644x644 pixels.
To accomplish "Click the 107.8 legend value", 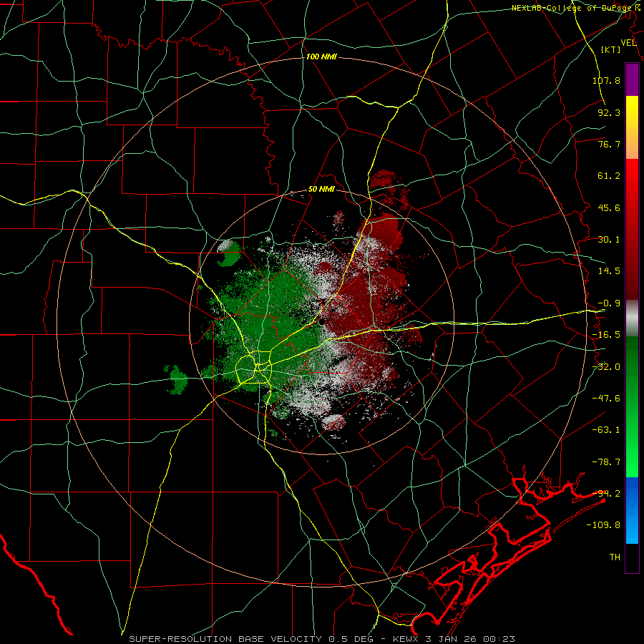I will click(606, 80).
